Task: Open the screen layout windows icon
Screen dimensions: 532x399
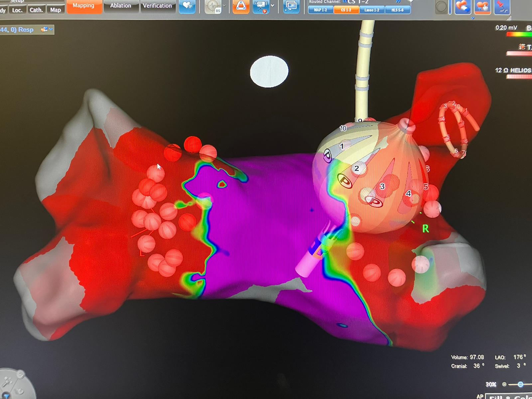Action: [291, 6]
